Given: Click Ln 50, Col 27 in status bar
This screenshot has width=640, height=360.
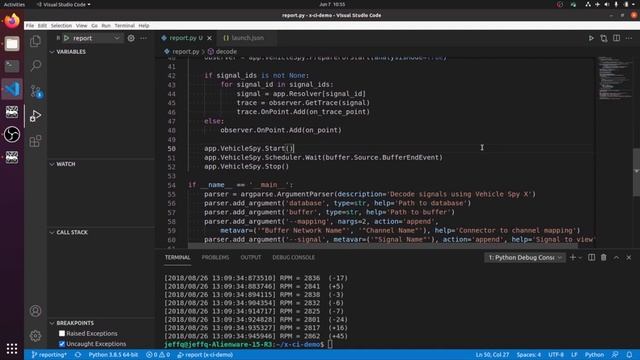Looking at the screenshot, I should click(492, 355).
